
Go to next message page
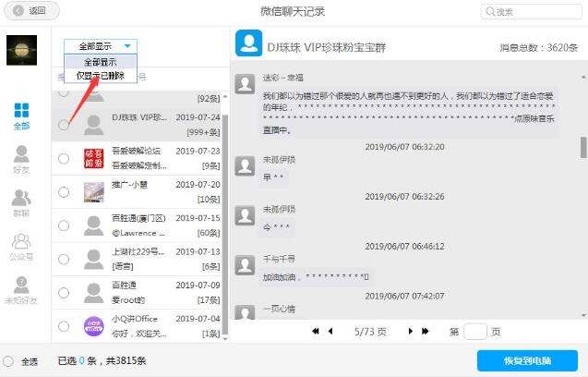pyautogui.click(x=410, y=331)
